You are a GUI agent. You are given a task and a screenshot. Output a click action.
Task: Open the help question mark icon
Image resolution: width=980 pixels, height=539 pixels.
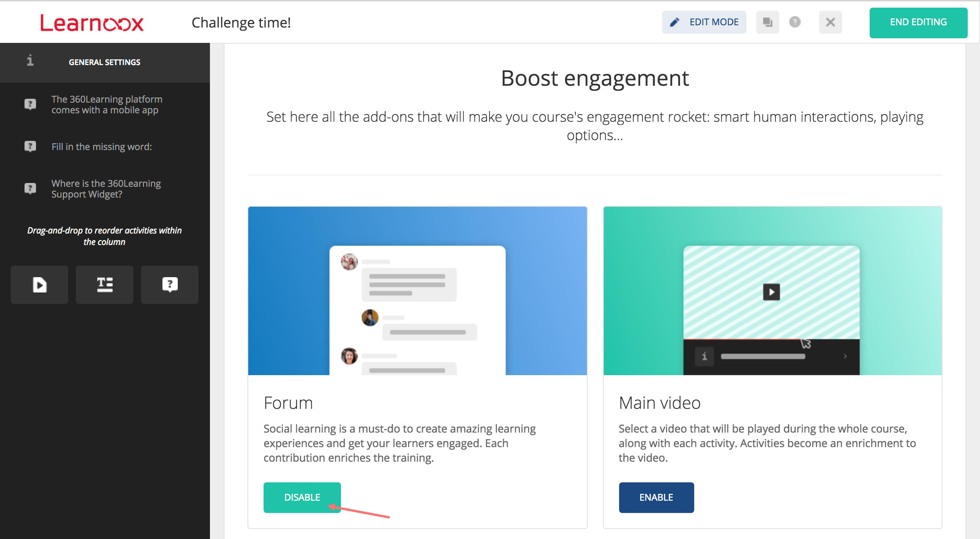pyautogui.click(x=795, y=22)
